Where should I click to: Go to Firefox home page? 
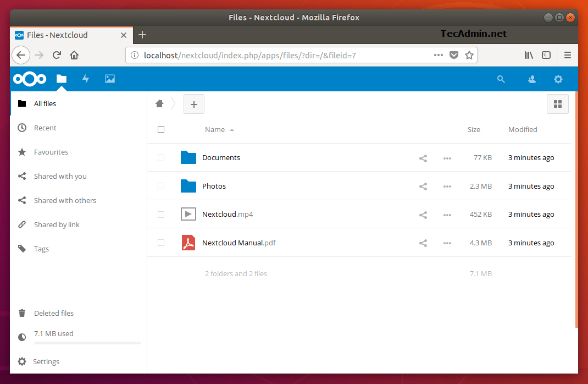tap(74, 55)
